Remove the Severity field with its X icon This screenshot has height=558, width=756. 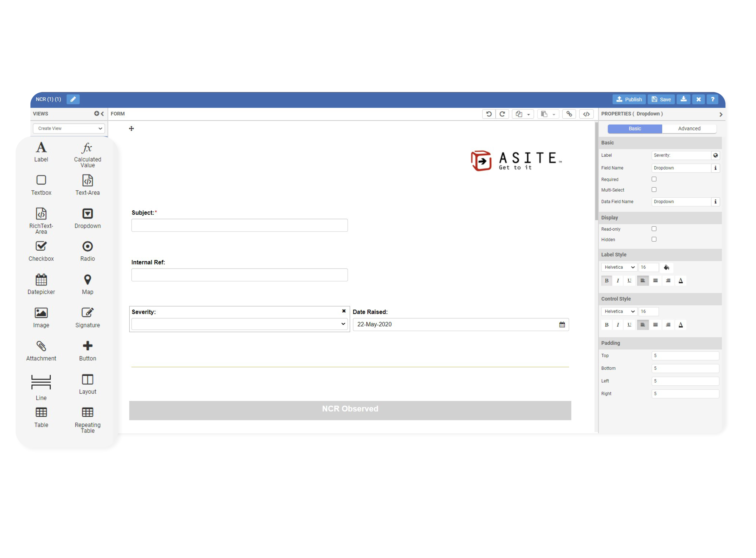(x=344, y=311)
